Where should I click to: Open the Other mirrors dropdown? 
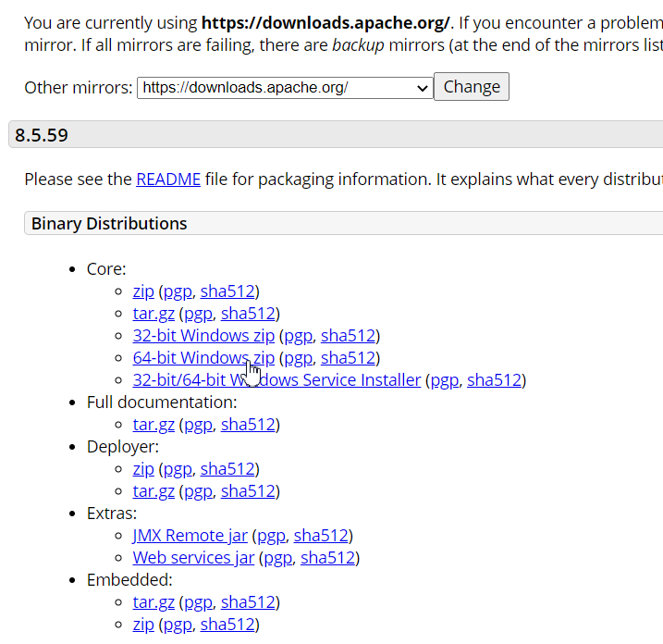pyautogui.click(x=285, y=88)
